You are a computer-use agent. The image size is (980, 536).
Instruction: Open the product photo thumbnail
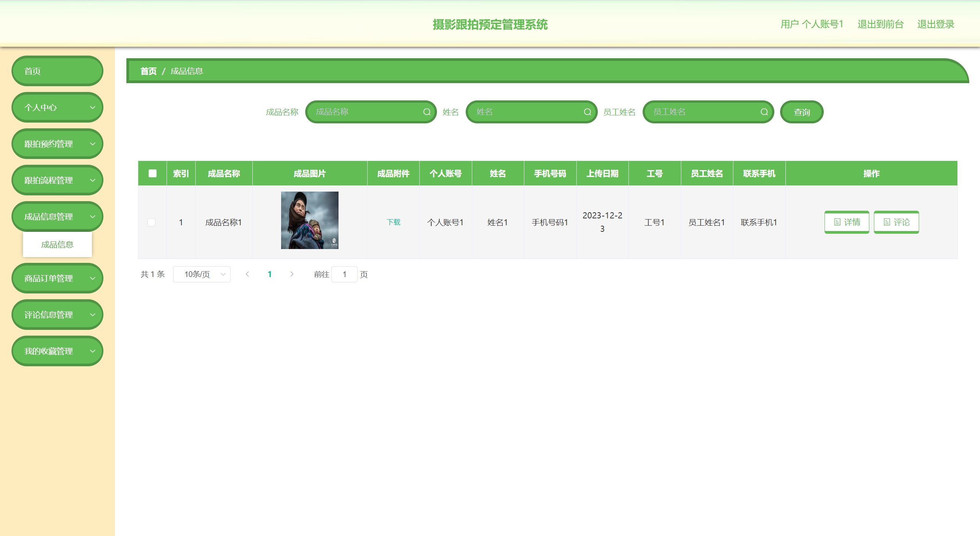point(309,220)
